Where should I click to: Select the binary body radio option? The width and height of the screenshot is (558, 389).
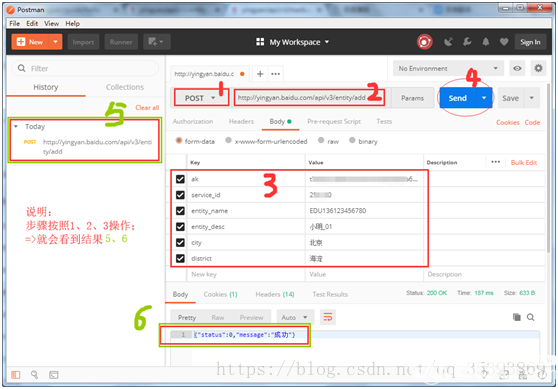tap(352, 140)
